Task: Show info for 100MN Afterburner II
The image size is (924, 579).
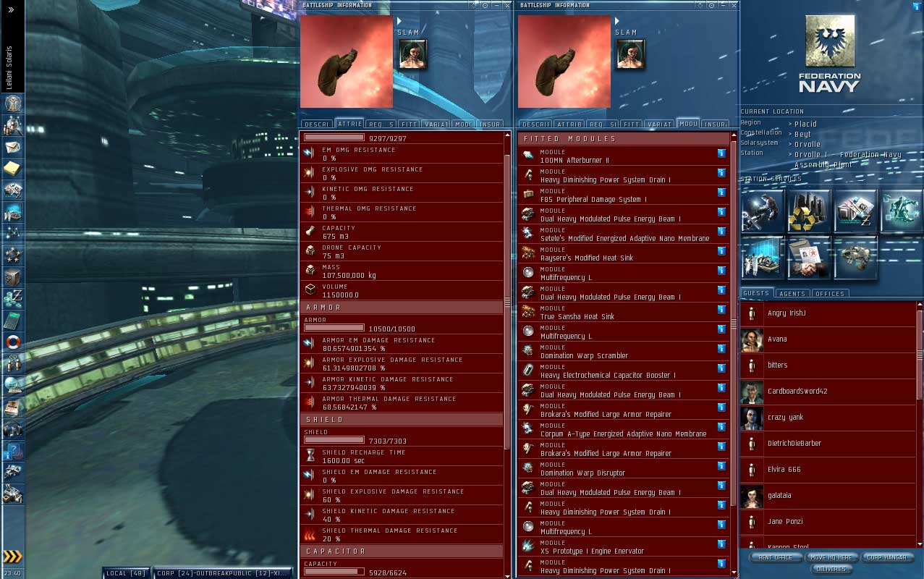Action: [721, 153]
